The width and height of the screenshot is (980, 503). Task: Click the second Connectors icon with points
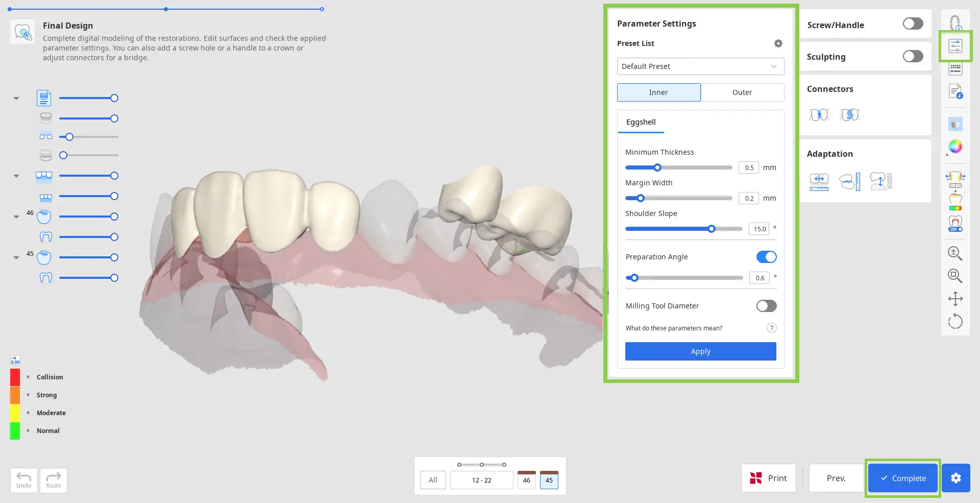tap(850, 115)
